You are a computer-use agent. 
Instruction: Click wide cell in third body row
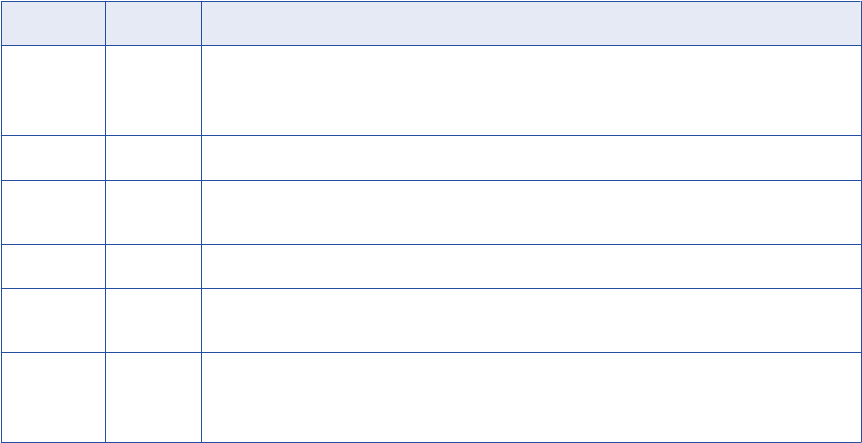point(531,212)
